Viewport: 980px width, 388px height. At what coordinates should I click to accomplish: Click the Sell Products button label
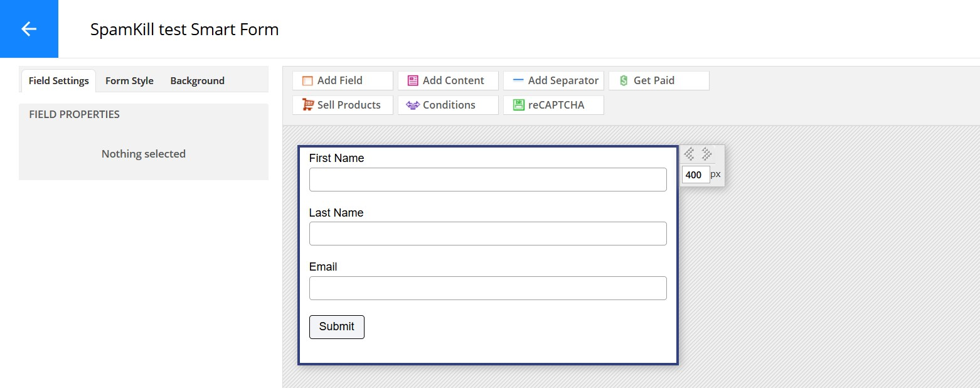click(349, 105)
